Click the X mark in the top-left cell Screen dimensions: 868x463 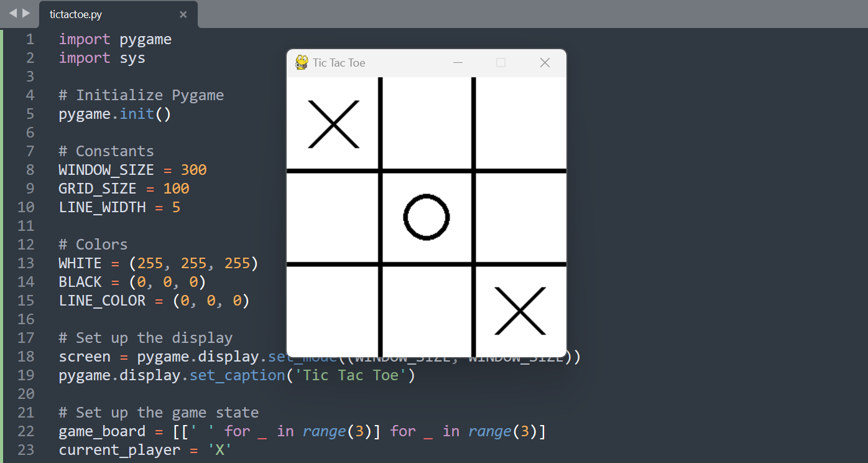coord(333,124)
